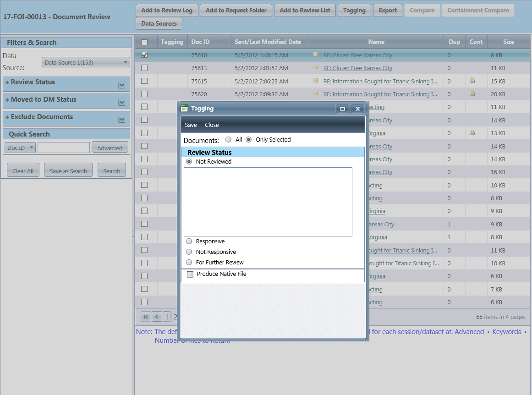Enable the Produce Native File checkbox
The height and width of the screenshot is (395, 532).
(190, 274)
